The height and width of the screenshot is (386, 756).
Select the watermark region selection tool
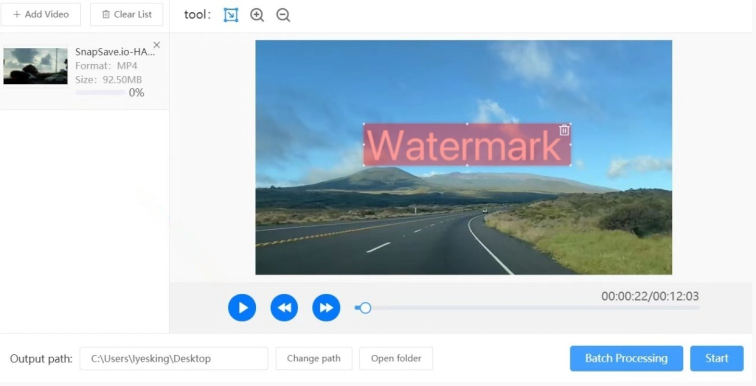(231, 15)
